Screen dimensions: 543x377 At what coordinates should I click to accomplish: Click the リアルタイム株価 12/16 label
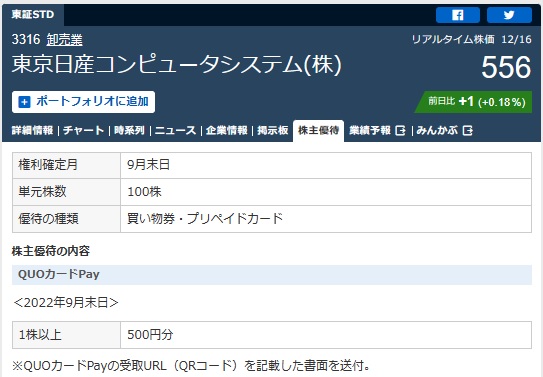click(x=471, y=39)
